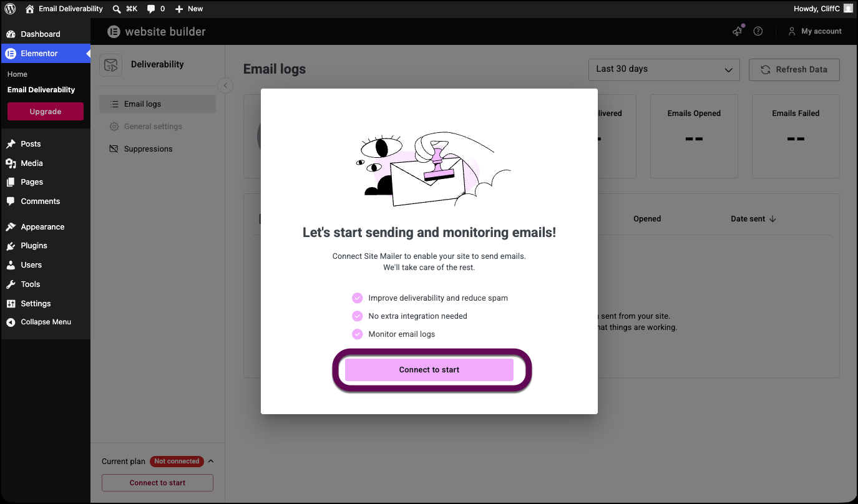Click the user avatar in admin bar
Screen dimensions: 858x504
(848, 9)
